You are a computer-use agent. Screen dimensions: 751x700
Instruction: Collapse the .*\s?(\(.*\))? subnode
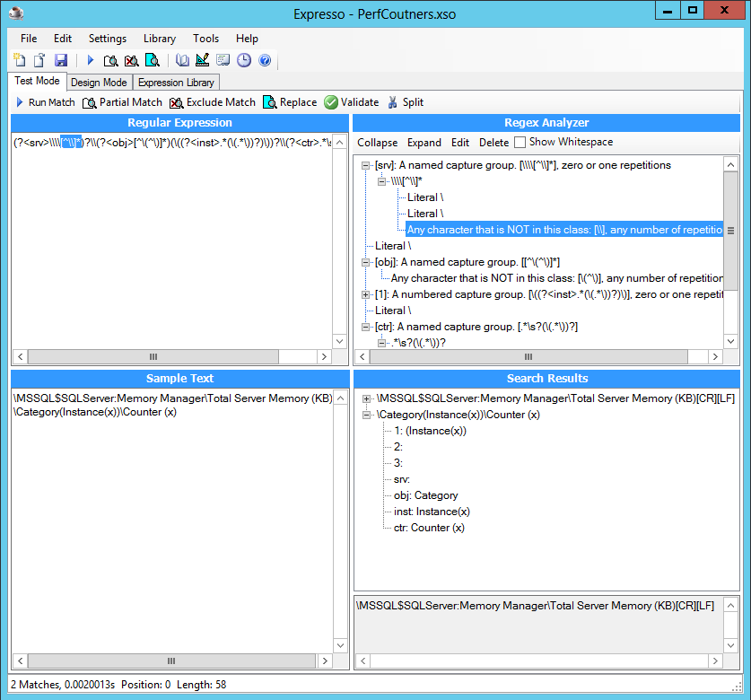pos(381,343)
